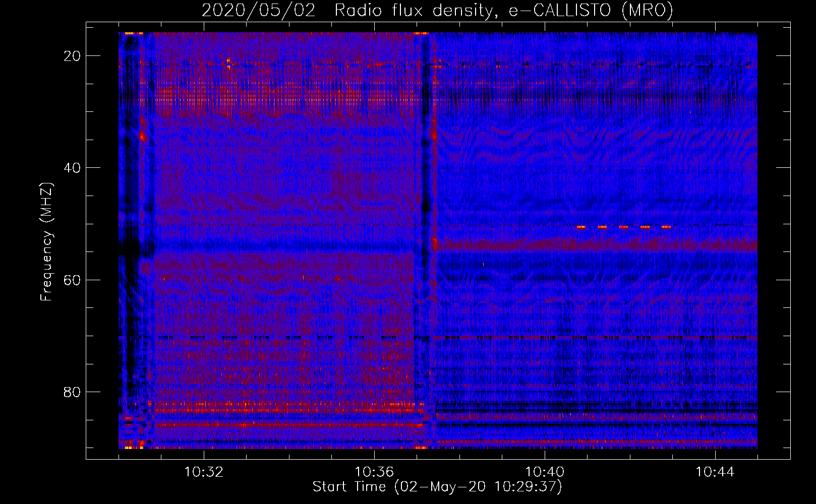Click the plot title 'Radio flux density, e-CALLISTO (MRO)'
This screenshot has height=504, width=816.
click(x=504, y=10)
